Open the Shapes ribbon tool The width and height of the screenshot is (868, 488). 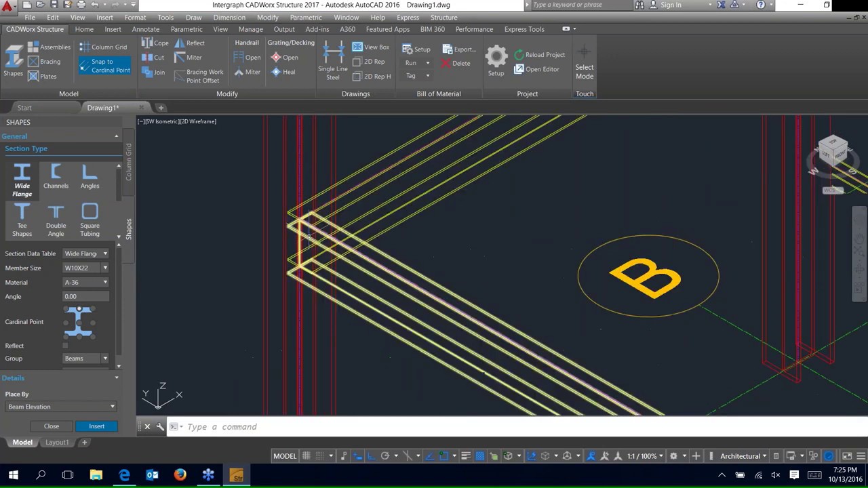(x=13, y=60)
